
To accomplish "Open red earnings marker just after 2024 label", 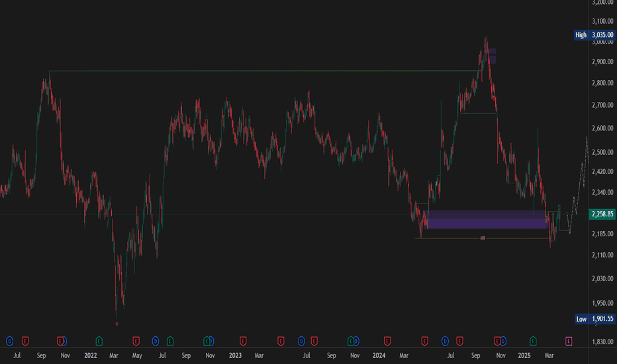I will coord(387,341).
